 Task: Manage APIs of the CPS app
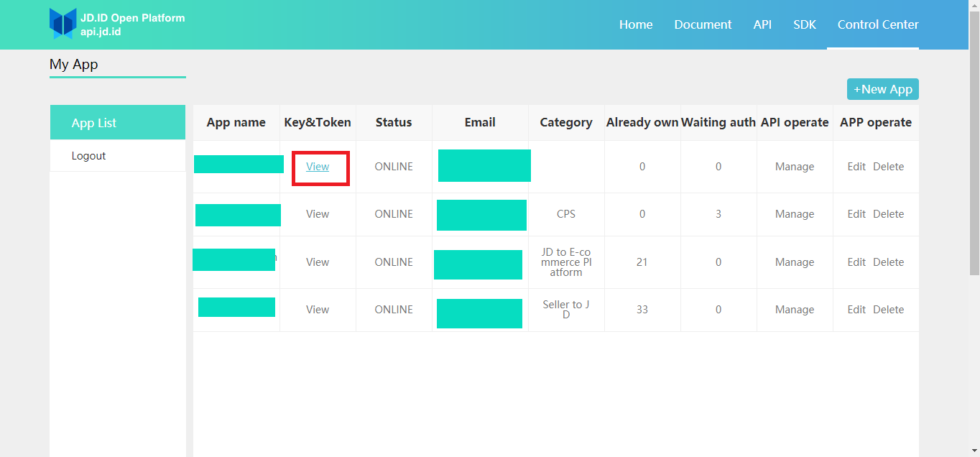795,214
